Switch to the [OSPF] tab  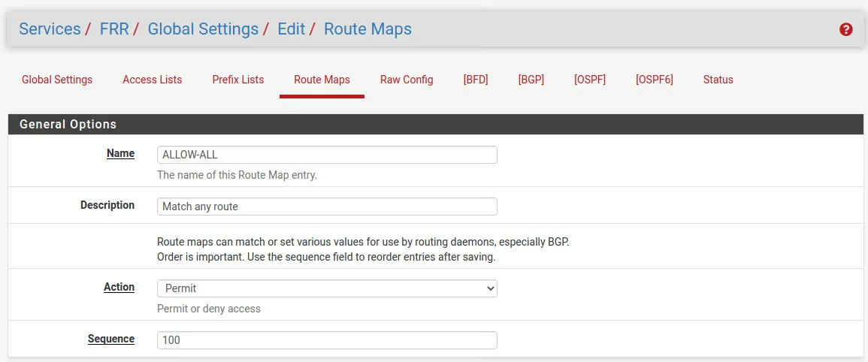[589, 80]
